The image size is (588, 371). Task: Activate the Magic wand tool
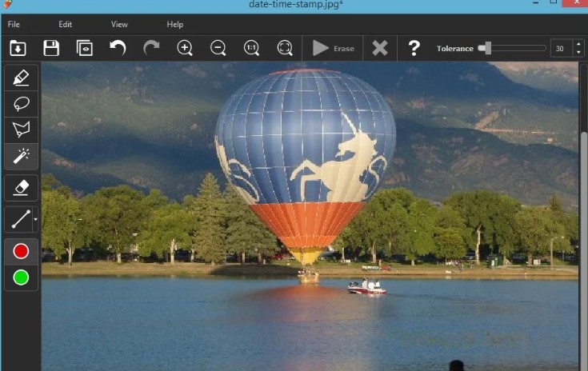tap(22, 157)
